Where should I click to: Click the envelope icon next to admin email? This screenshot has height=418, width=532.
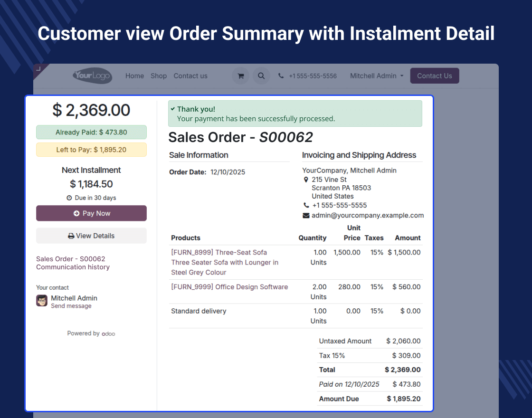[x=306, y=216]
